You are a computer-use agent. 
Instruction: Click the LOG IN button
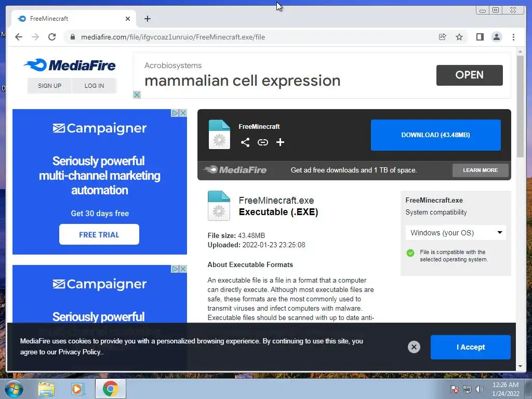[95, 86]
